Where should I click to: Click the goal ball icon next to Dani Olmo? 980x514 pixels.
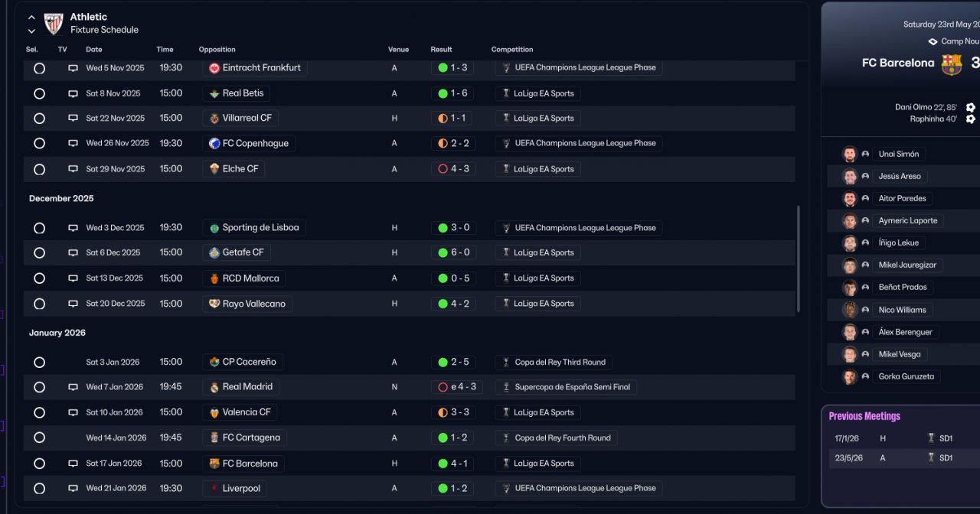click(970, 108)
